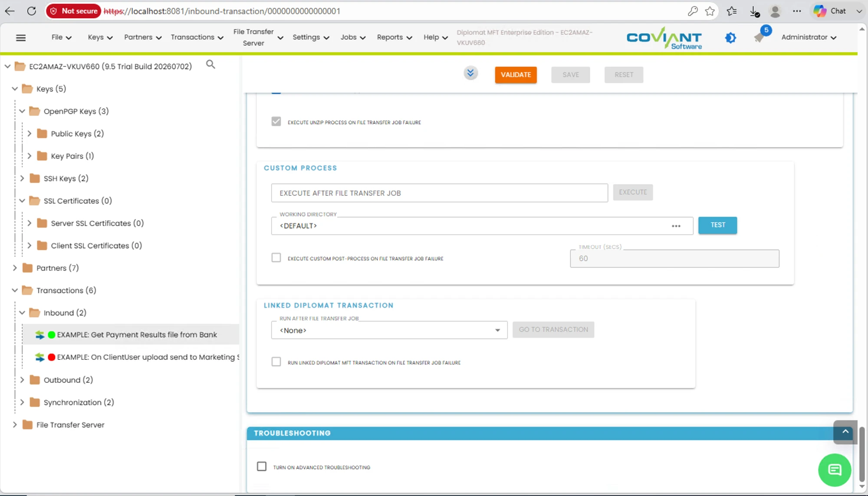Open the green chat support bubble
The width and height of the screenshot is (868, 496).
click(834, 470)
